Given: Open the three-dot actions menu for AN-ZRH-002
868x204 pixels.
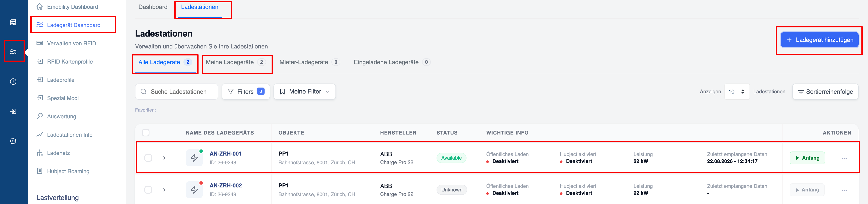Looking at the screenshot, I should (844, 190).
